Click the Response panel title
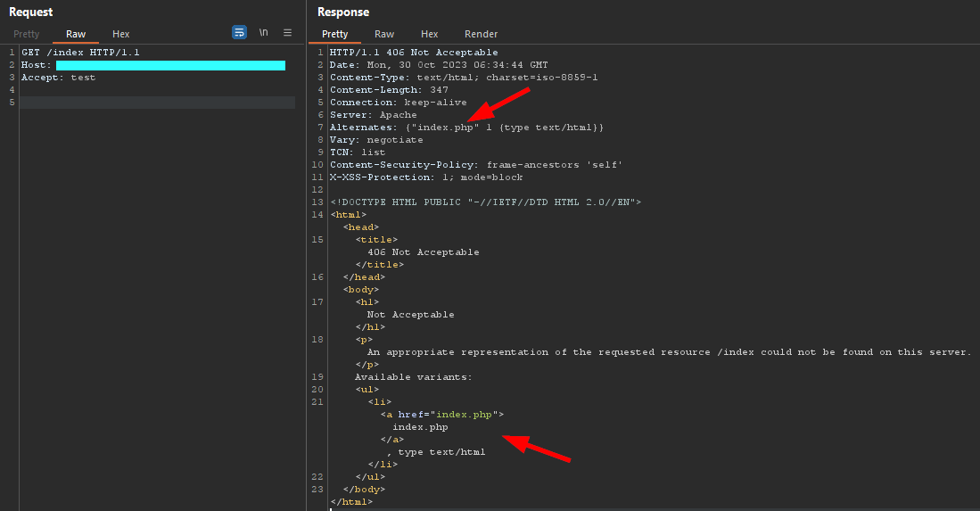Image resolution: width=980 pixels, height=511 pixels. tap(343, 12)
